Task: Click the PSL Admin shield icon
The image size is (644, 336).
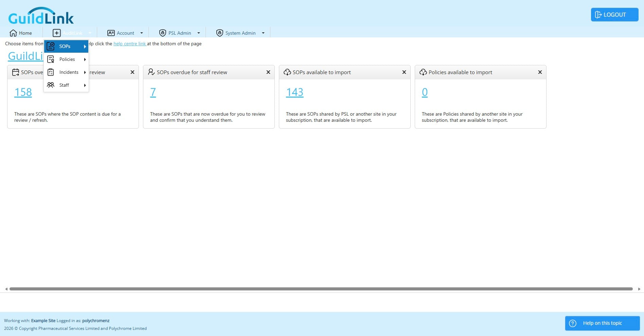Action: pyautogui.click(x=163, y=33)
